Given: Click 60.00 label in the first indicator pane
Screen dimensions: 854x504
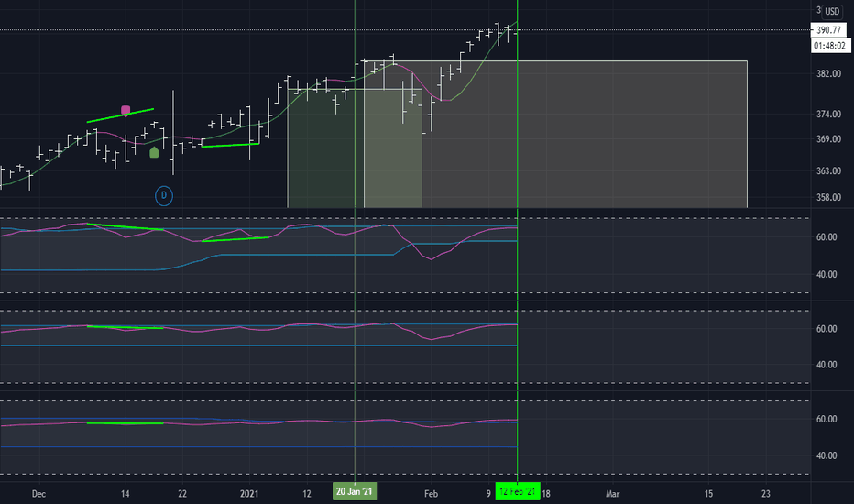Looking at the screenshot, I should tap(827, 237).
